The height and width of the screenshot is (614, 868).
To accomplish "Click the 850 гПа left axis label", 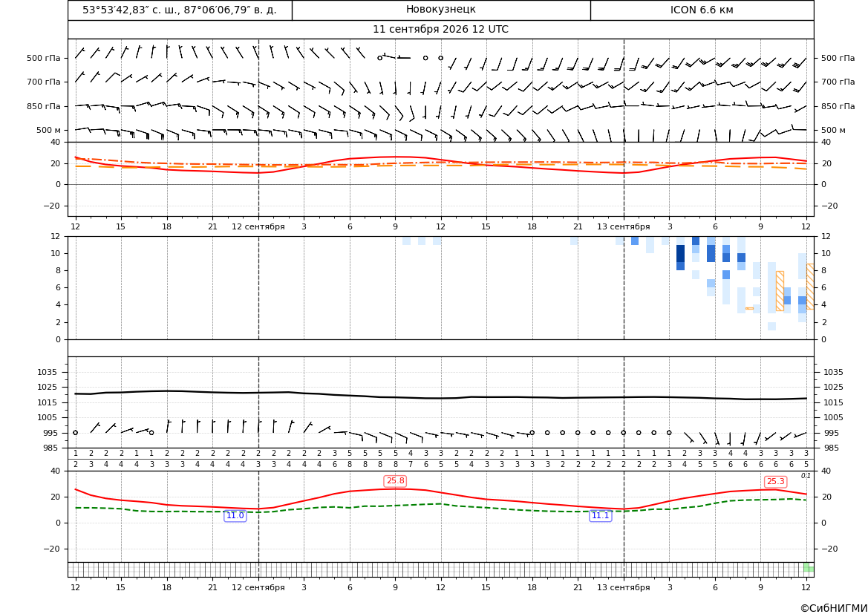I will [43, 106].
